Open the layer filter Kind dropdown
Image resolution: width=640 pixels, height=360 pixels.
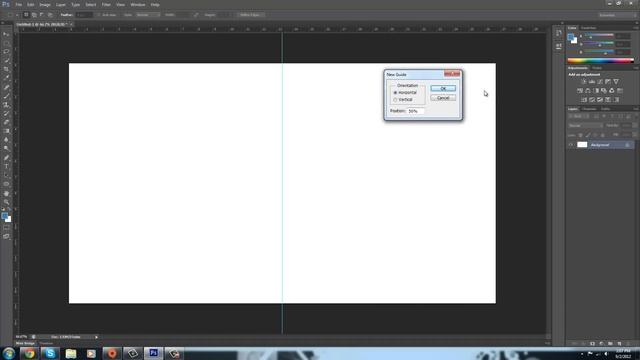pyautogui.click(x=578, y=117)
